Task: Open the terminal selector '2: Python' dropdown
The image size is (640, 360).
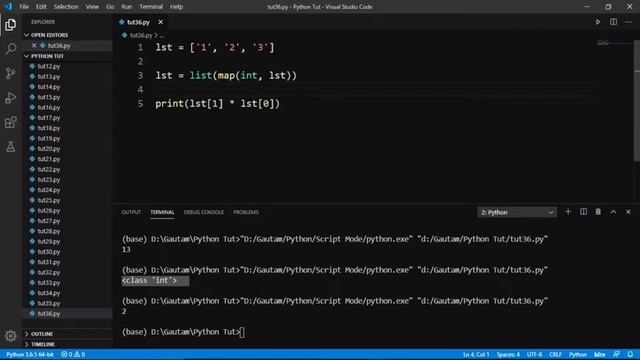Action: pyautogui.click(x=517, y=212)
